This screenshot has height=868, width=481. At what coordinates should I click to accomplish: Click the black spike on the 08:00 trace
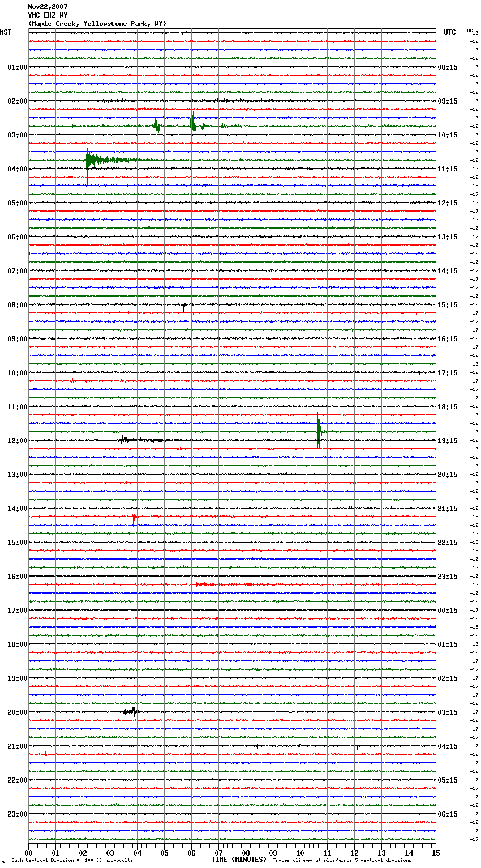tap(184, 306)
